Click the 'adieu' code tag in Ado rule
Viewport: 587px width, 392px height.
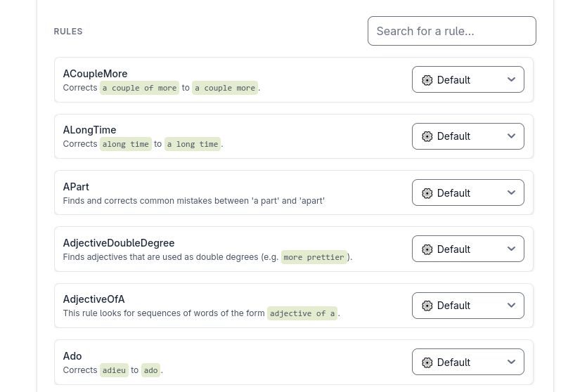(114, 370)
